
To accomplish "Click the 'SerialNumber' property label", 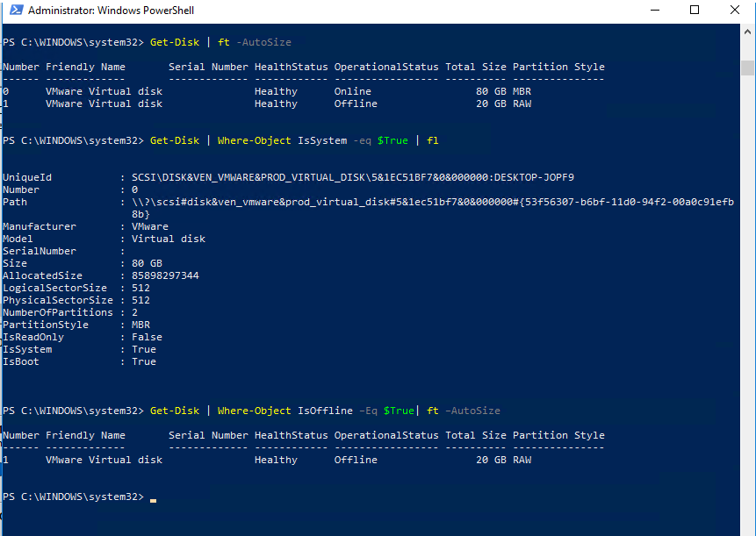I will [x=40, y=252].
